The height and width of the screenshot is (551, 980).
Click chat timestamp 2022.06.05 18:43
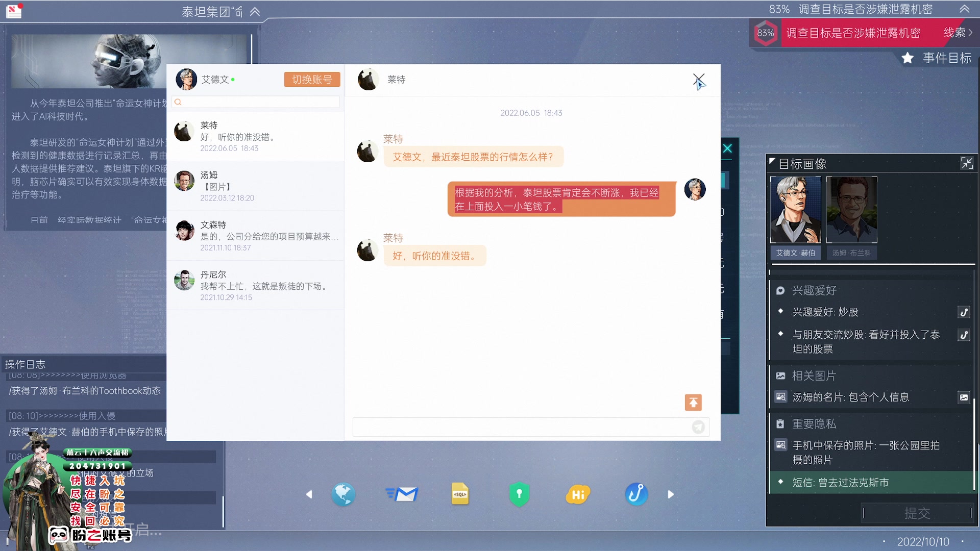click(x=531, y=113)
